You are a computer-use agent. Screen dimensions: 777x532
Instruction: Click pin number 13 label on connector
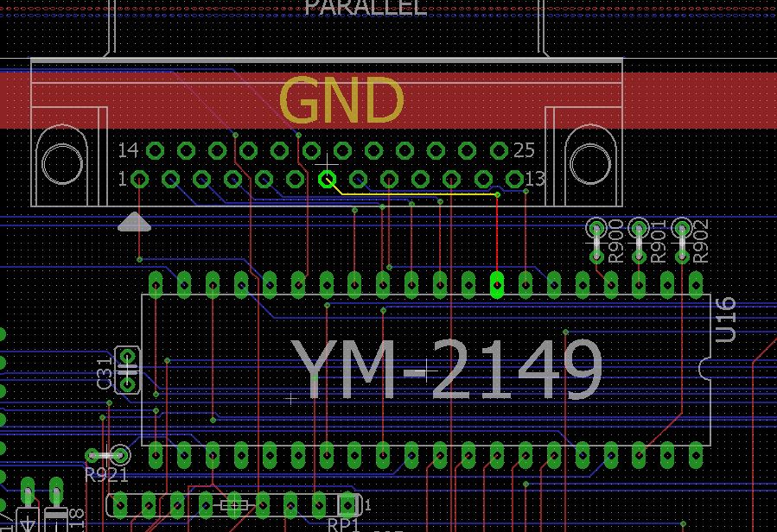[x=535, y=179]
